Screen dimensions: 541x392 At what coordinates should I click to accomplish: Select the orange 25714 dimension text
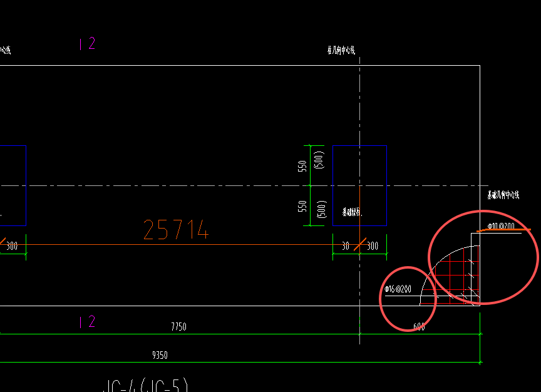click(176, 230)
